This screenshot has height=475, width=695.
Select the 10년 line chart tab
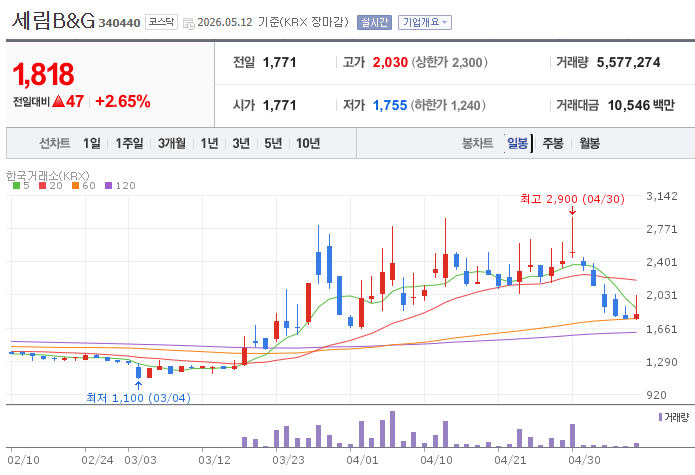click(308, 143)
